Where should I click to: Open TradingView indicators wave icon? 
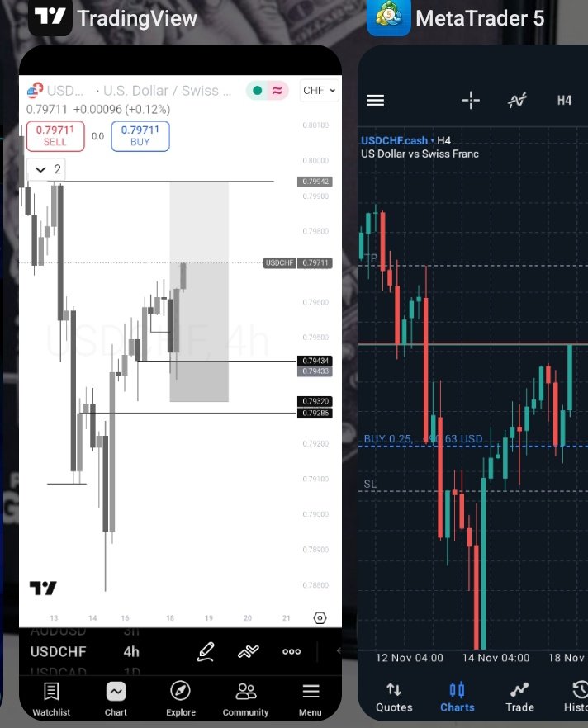pos(249,651)
